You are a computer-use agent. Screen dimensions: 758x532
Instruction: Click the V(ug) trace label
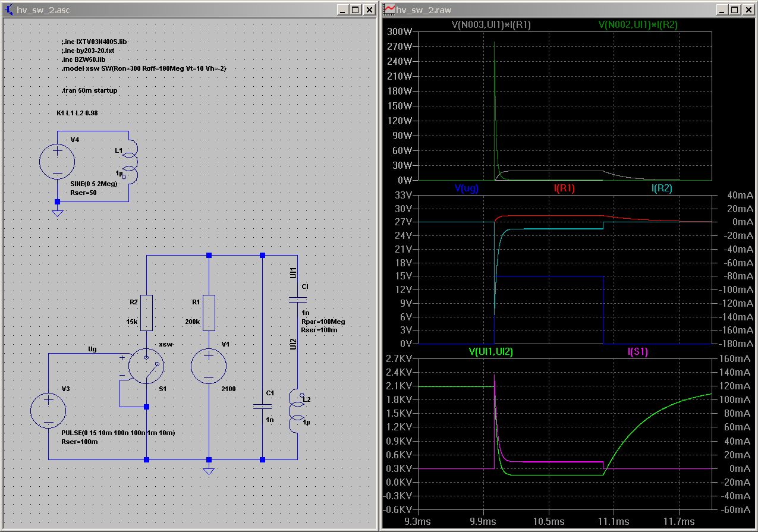(x=466, y=188)
